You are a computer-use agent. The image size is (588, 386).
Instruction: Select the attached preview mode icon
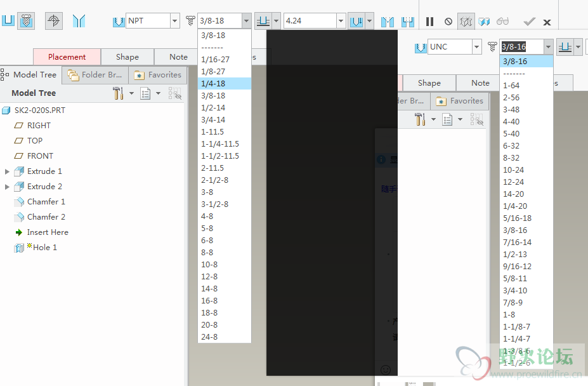click(484, 22)
